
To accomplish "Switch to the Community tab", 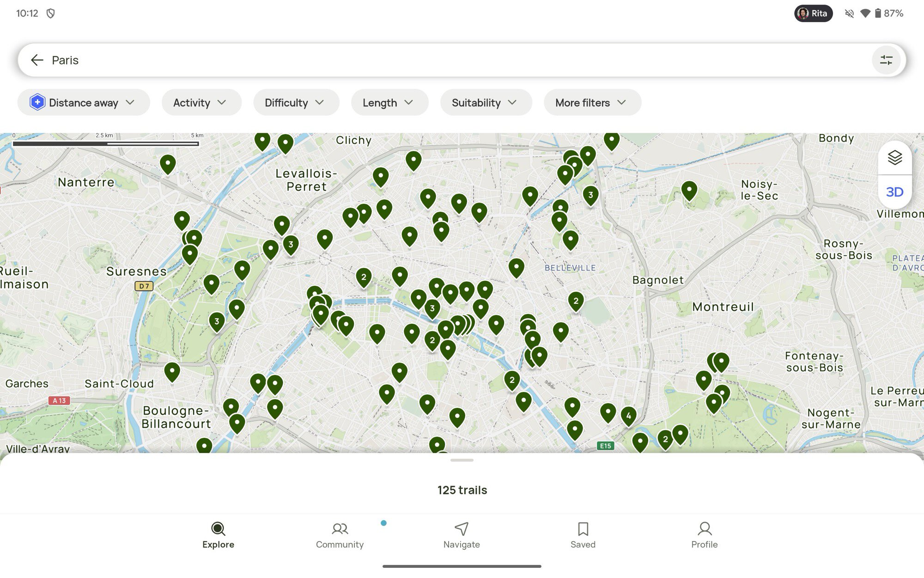I will (x=340, y=535).
